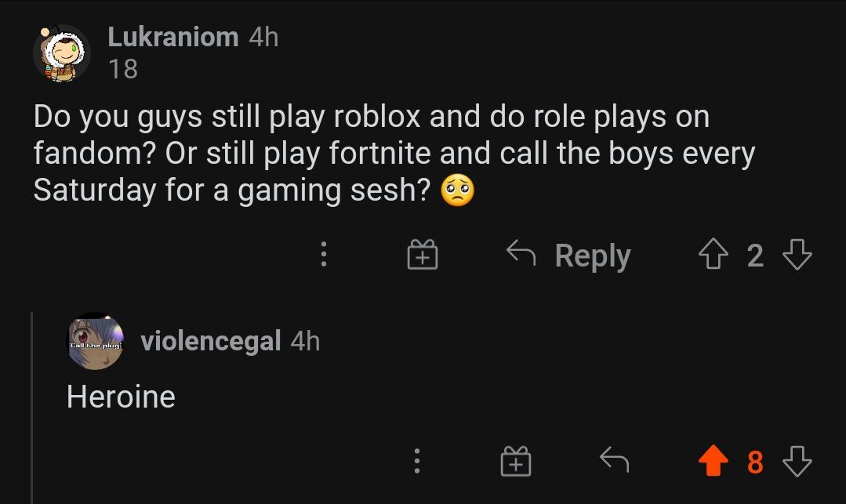Remove the orange upvote on violencegal's comment
The width and height of the screenshot is (846, 504).
click(713, 462)
